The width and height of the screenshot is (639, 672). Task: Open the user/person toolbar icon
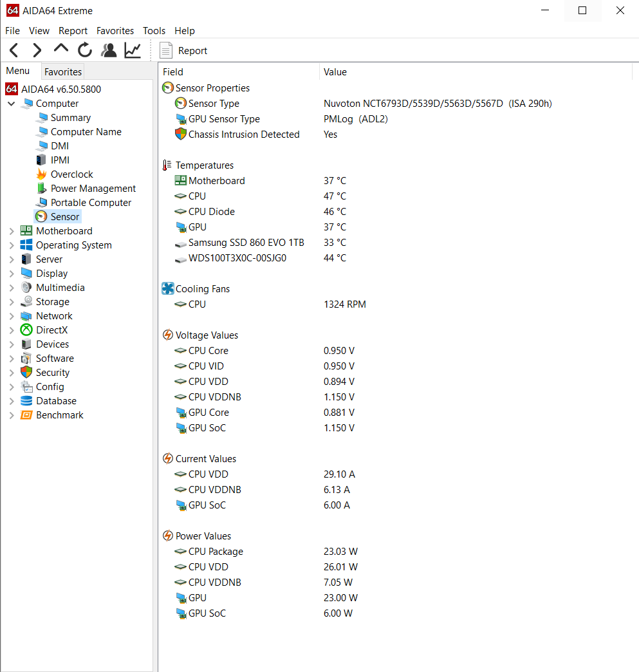tap(109, 50)
